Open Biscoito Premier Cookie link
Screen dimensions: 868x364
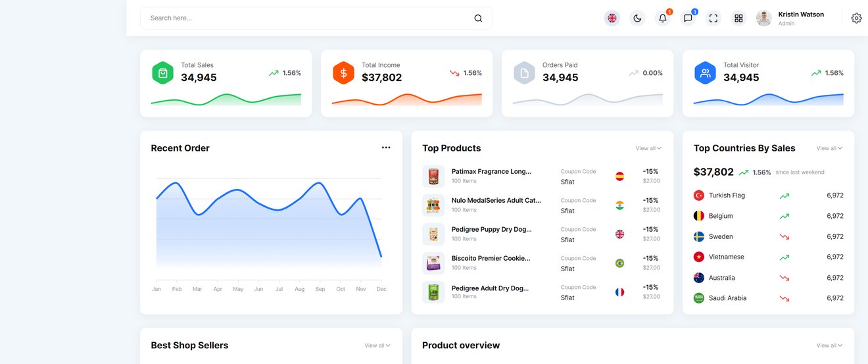pyautogui.click(x=491, y=258)
